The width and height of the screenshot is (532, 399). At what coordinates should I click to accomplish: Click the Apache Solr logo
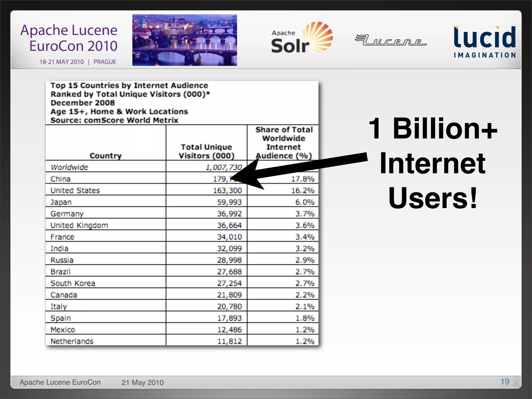(302, 38)
